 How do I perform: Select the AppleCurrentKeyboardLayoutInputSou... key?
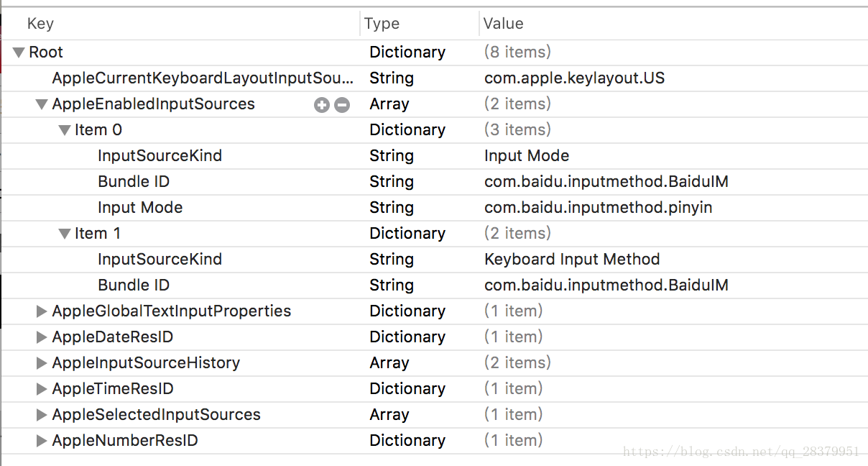(x=203, y=78)
